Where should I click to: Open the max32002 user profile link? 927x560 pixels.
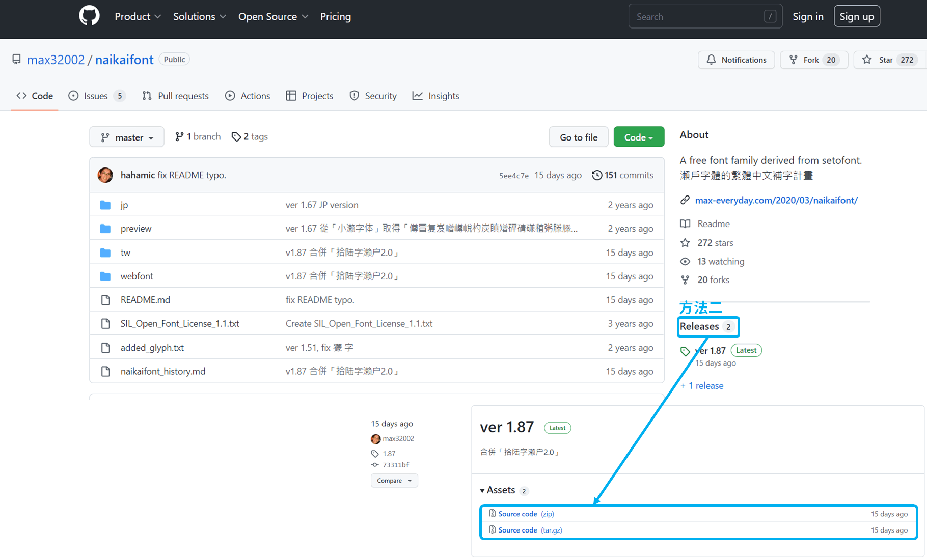coord(56,60)
